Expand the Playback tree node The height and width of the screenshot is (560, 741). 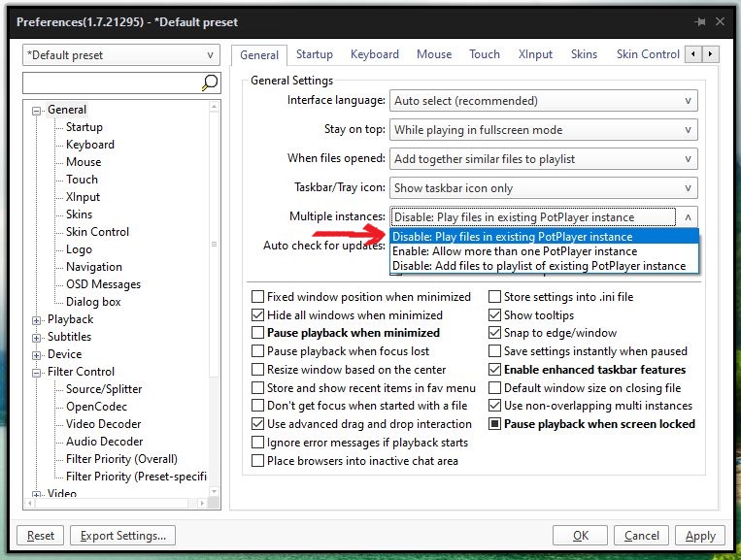(36, 320)
